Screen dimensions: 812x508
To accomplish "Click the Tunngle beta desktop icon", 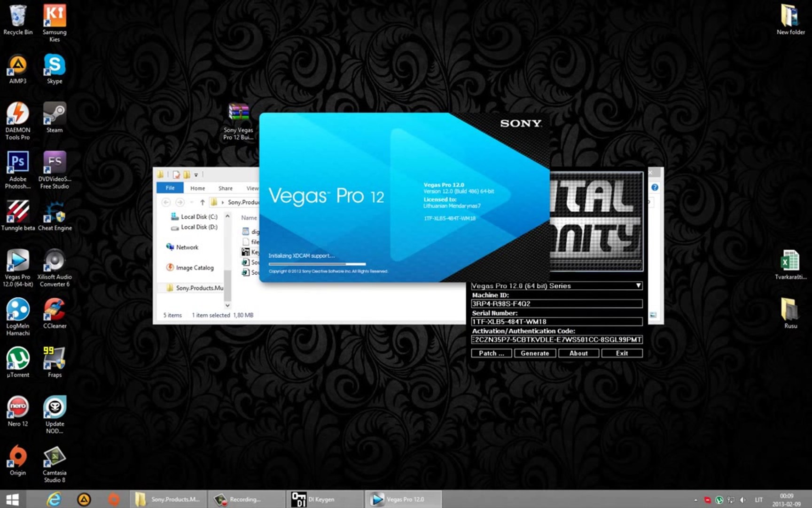I will coord(18,215).
